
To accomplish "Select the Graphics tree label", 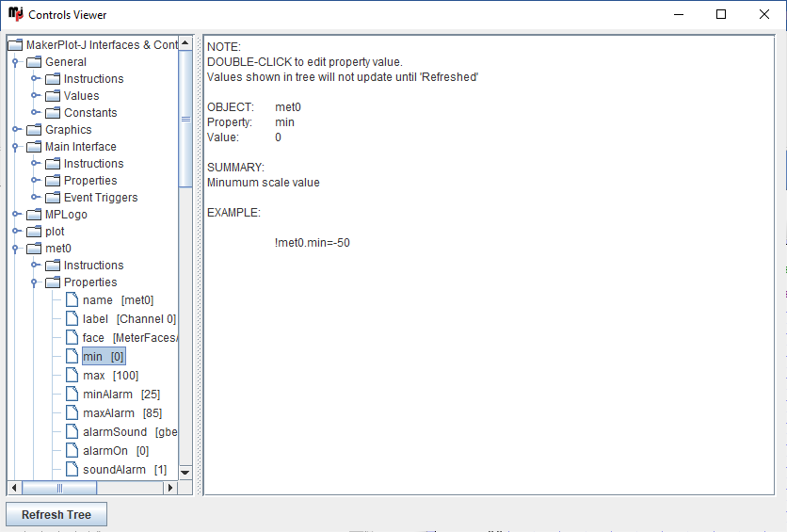I will [x=69, y=130].
